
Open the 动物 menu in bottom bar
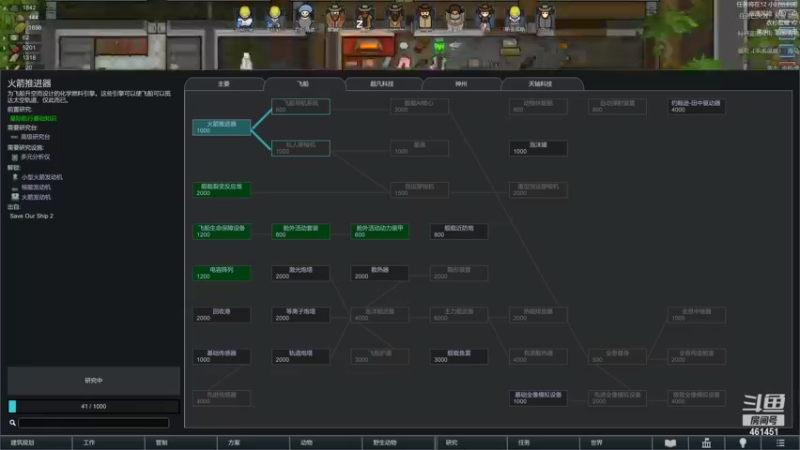click(x=325, y=443)
